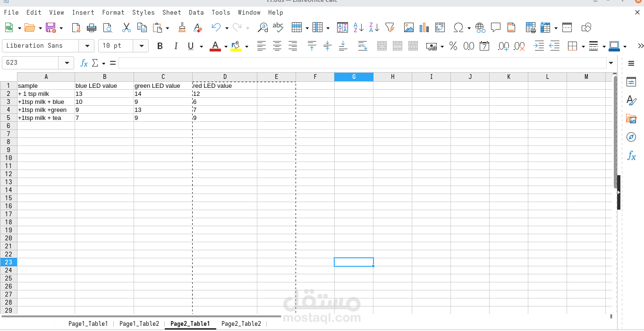Open the Tools menu
This screenshot has width=644, height=331.
tap(221, 12)
